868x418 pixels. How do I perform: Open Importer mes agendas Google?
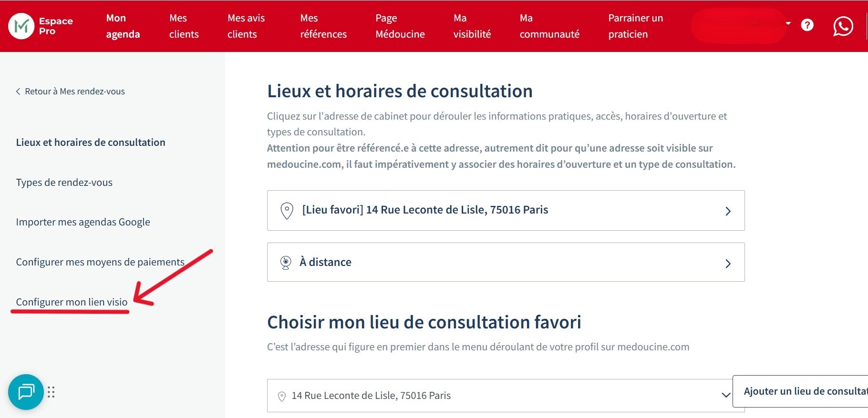pyautogui.click(x=83, y=222)
